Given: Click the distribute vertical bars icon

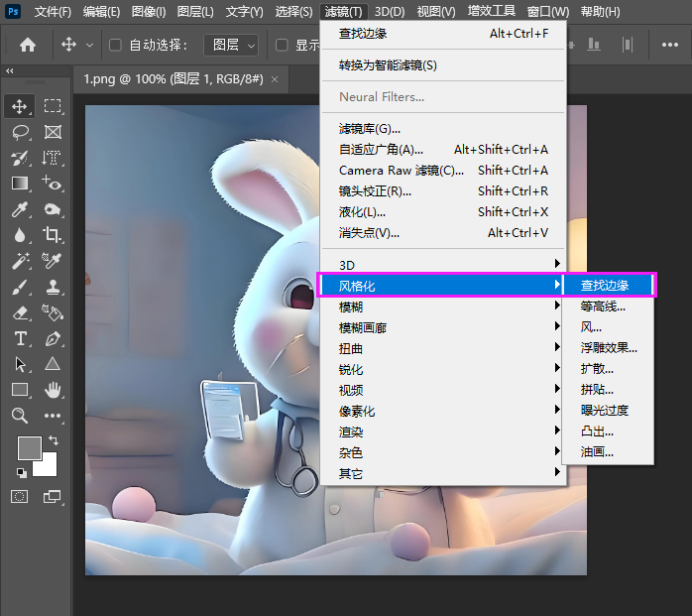Looking at the screenshot, I should [x=628, y=45].
